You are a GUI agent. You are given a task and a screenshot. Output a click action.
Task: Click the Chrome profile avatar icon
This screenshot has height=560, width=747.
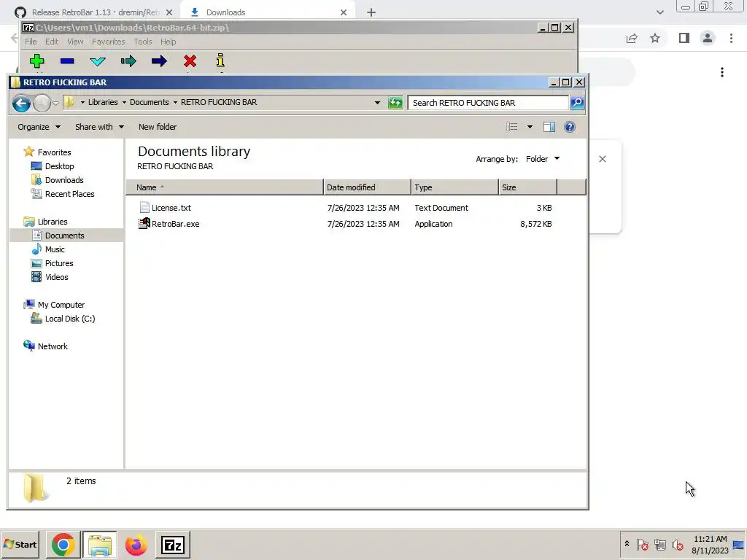pyautogui.click(x=708, y=38)
